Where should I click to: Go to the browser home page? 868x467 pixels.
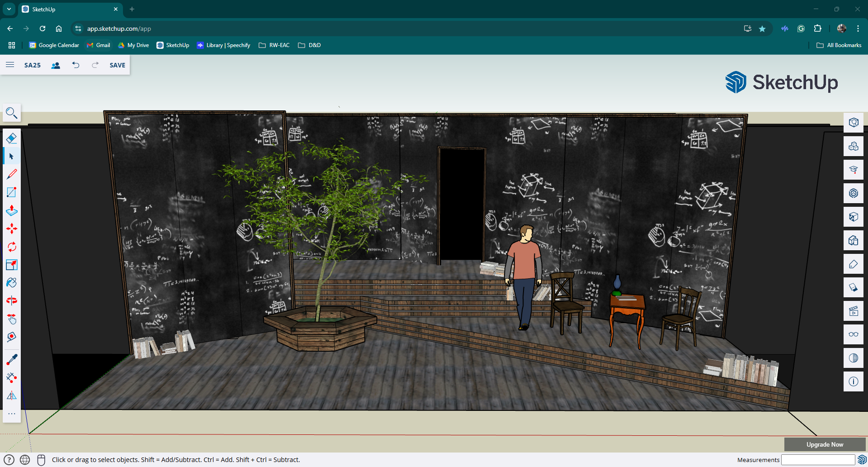click(x=59, y=29)
